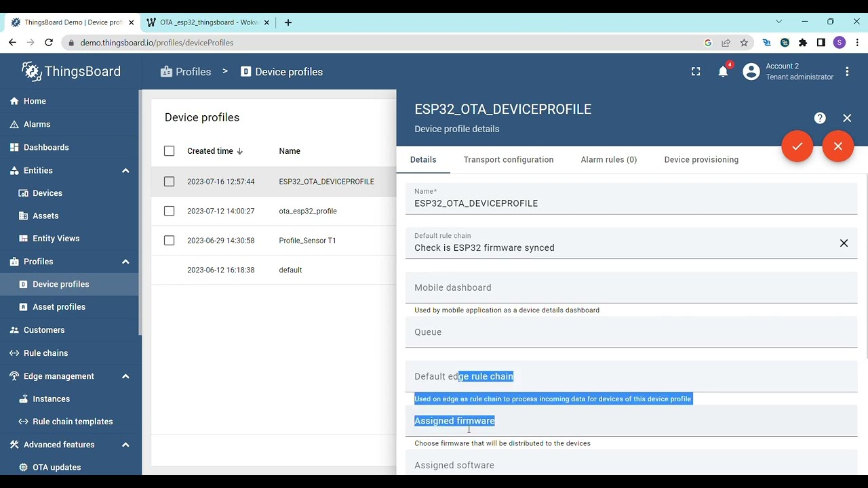Reload the browser page

pos(49,43)
